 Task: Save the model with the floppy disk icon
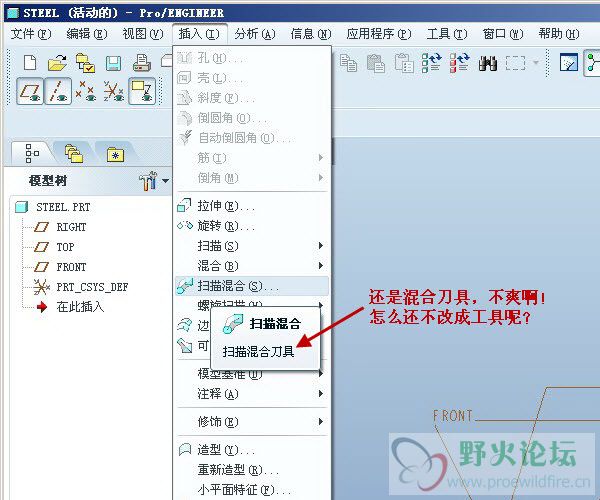coord(113,63)
